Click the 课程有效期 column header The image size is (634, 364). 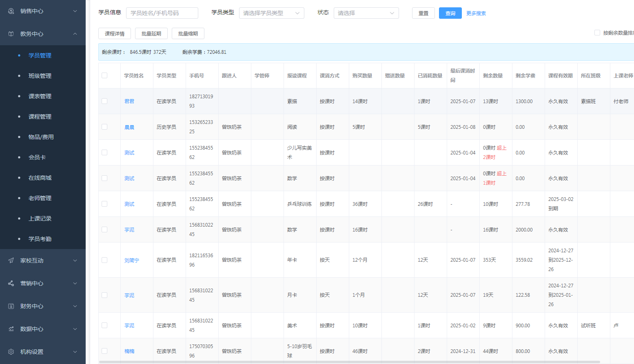561,76
